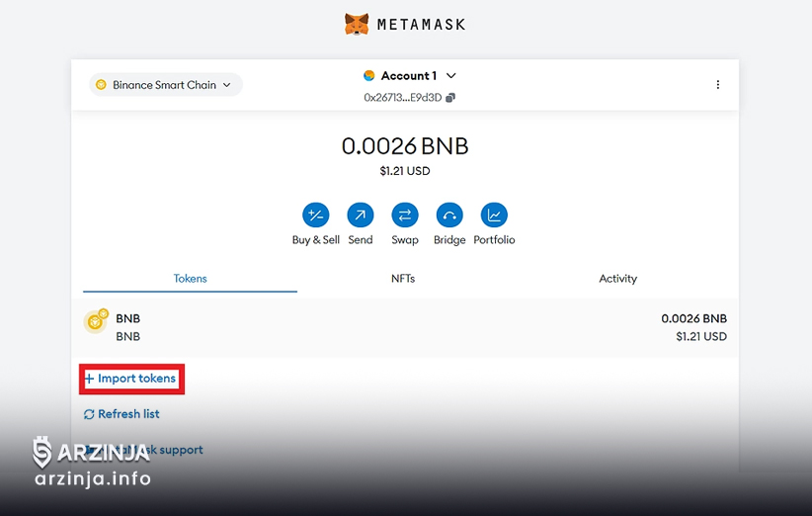Click the Import tokens link
812x516 pixels.
[131, 379]
